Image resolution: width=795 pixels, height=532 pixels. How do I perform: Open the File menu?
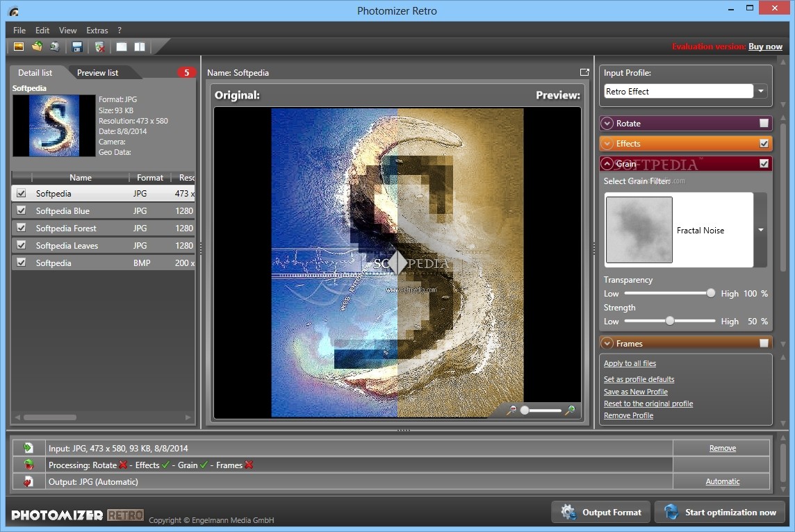point(19,31)
